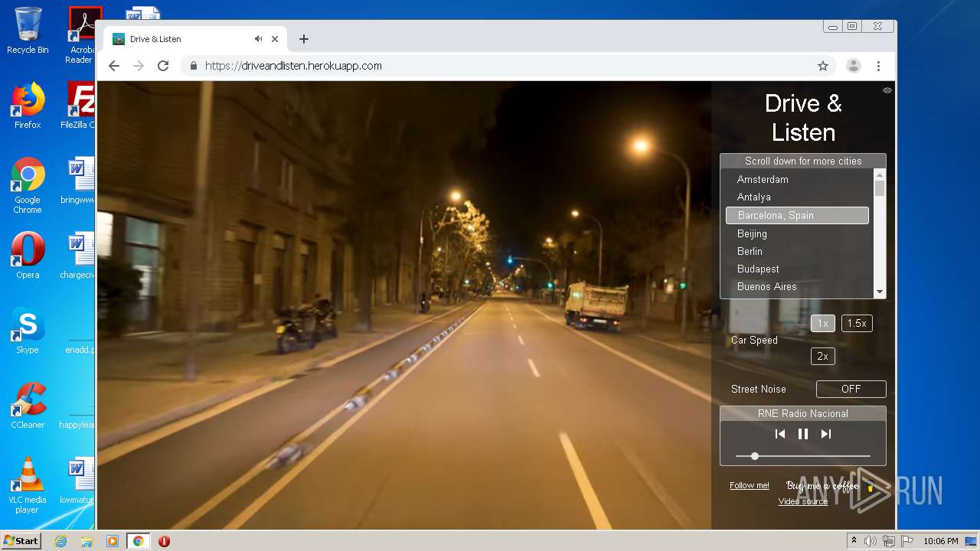This screenshot has height=551, width=980.
Task: Pause the RNE Radio Nacional stream
Action: pyautogui.click(x=802, y=434)
